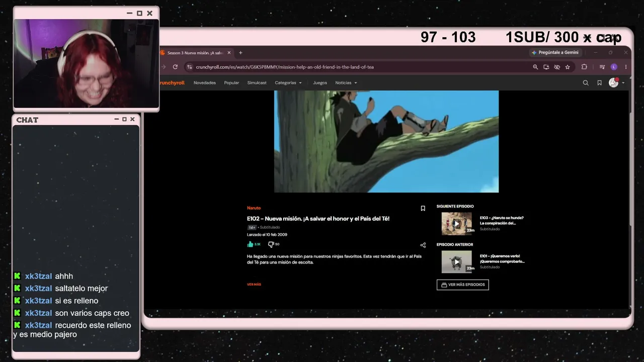644x362 pixels.
Task: Like the episode with the thumbs-up icon
Action: 251,244
